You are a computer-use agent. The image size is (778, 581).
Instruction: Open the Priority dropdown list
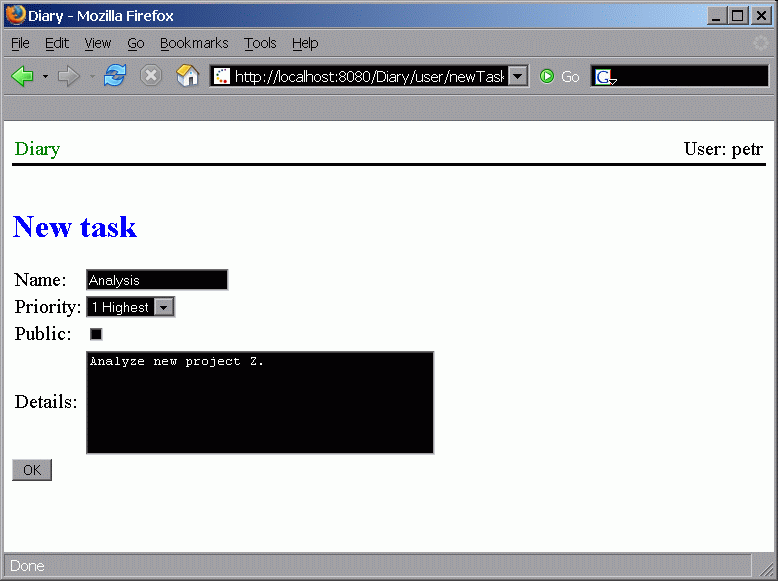coord(165,308)
